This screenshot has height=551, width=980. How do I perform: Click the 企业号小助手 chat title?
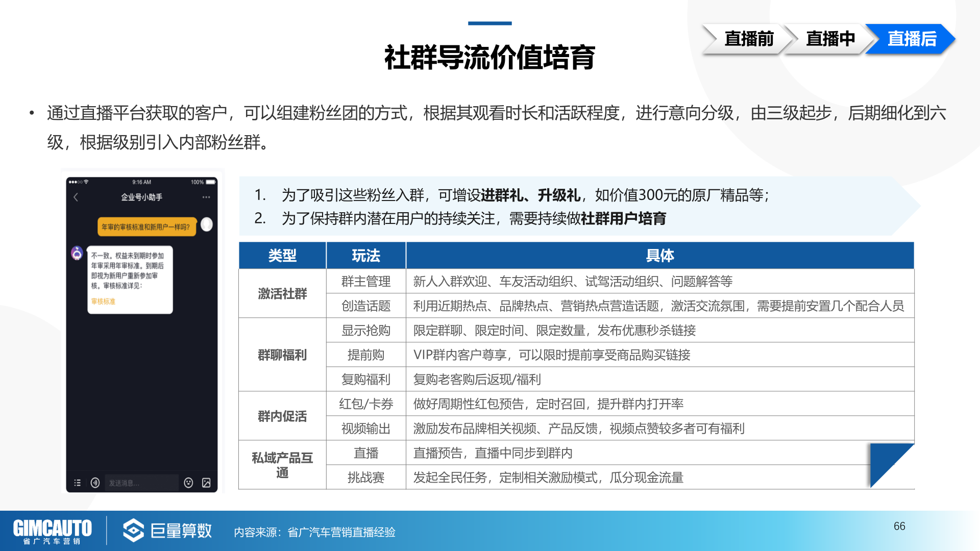click(141, 197)
